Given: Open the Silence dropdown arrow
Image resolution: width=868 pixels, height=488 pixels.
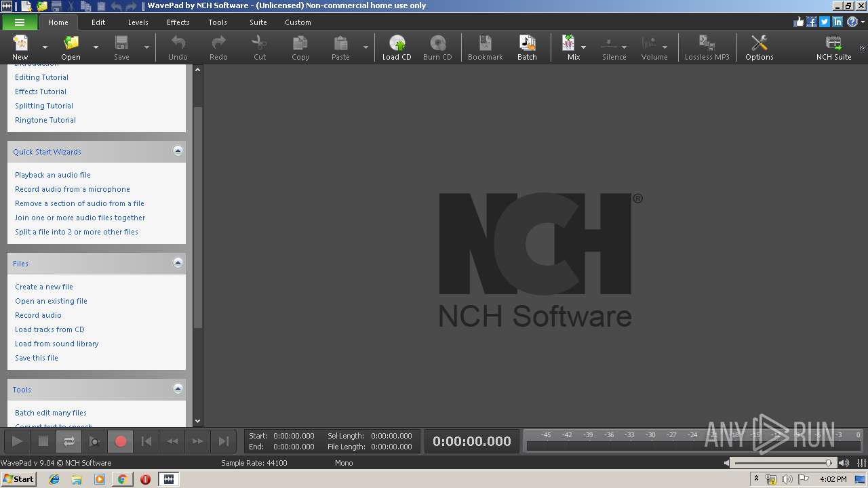Looking at the screenshot, I should click(x=624, y=47).
